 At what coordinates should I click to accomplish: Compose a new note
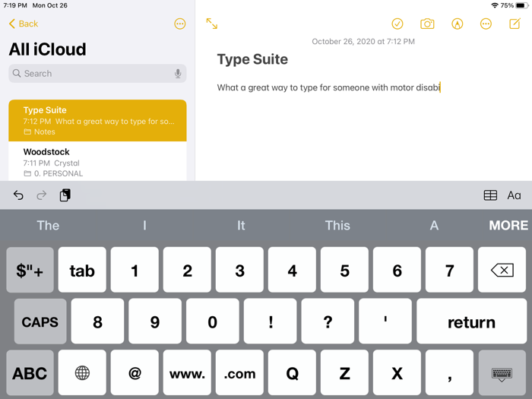pyautogui.click(x=515, y=24)
